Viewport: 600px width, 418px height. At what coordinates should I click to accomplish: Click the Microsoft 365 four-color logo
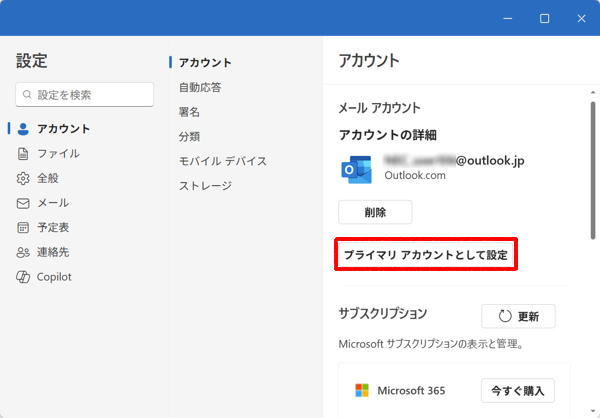pos(362,390)
